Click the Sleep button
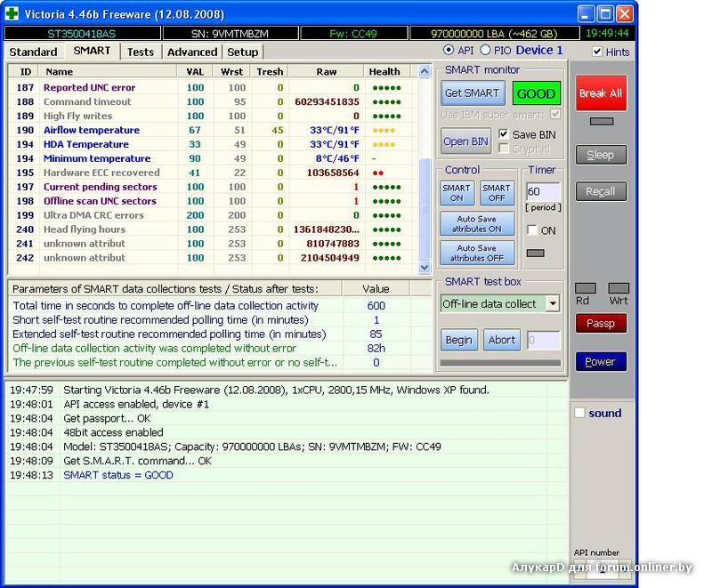Viewport: 712px width, 588px height. 601,155
